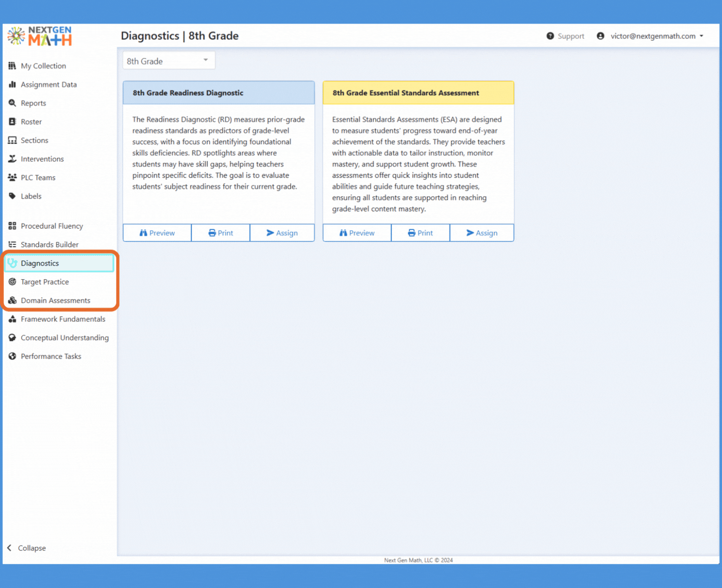Open the Roster page

click(x=31, y=121)
